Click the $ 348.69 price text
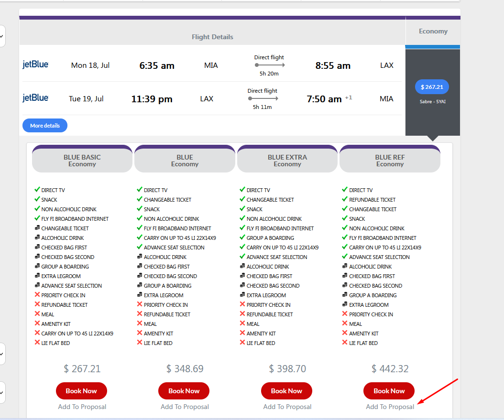Viewport: 504px width, 420px height. pyautogui.click(x=185, y=368)
